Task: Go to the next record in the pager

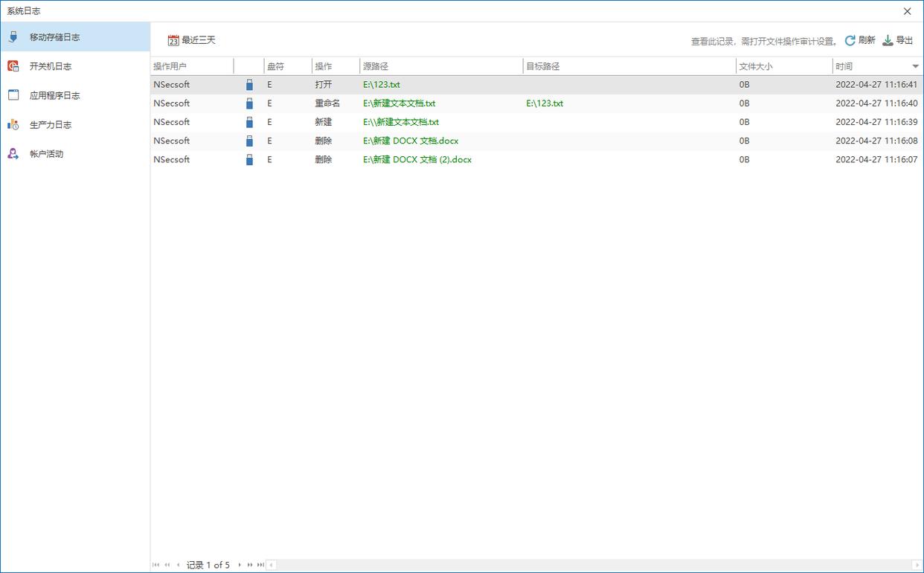Action: [x=240, y=565]
